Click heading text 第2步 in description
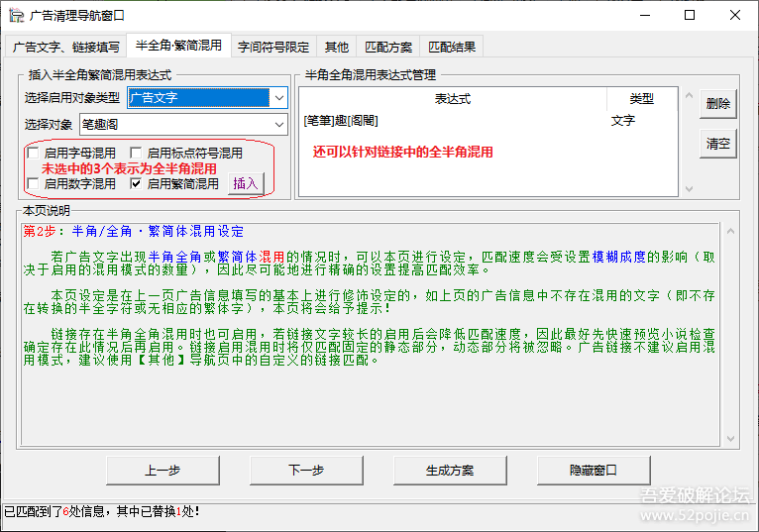The height and width of the screenshot is (532, 759). click(x=40, y=232)
